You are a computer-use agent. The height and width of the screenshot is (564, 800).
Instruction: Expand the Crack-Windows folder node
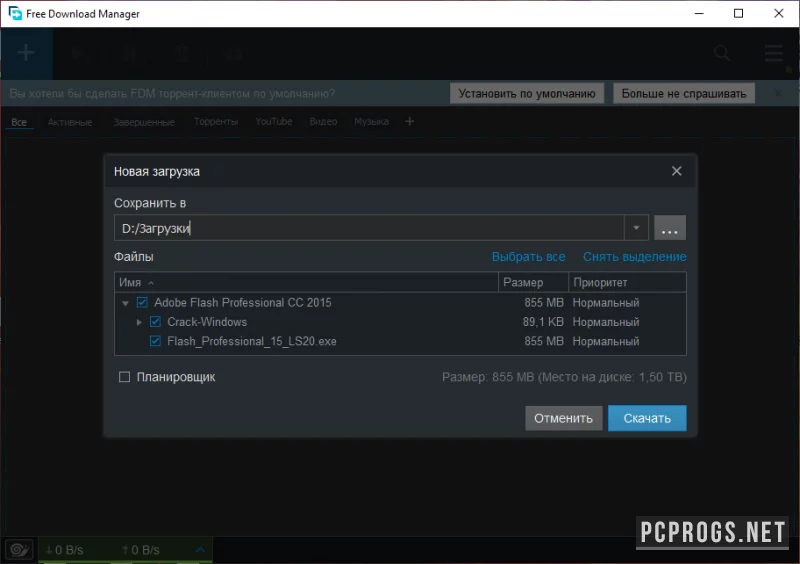[139, 322]
